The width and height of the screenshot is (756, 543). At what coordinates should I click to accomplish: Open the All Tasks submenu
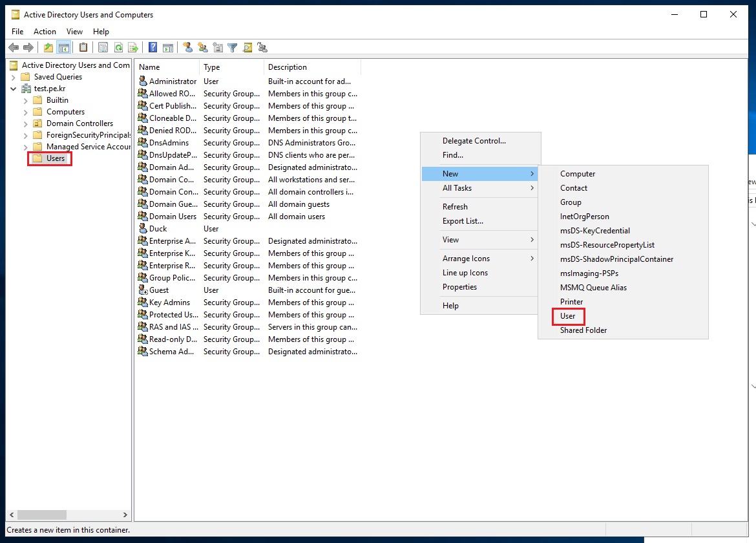tap(479, 188)
